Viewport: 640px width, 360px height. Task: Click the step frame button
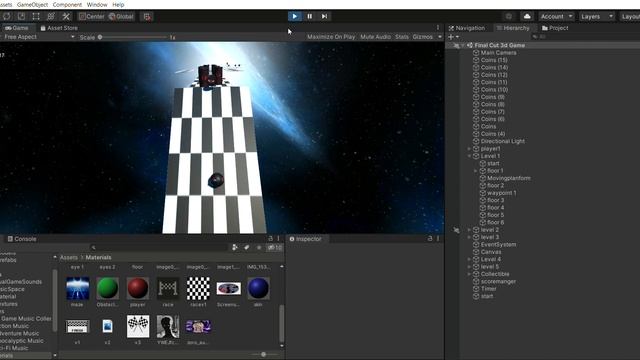click(x=324, y=16)
